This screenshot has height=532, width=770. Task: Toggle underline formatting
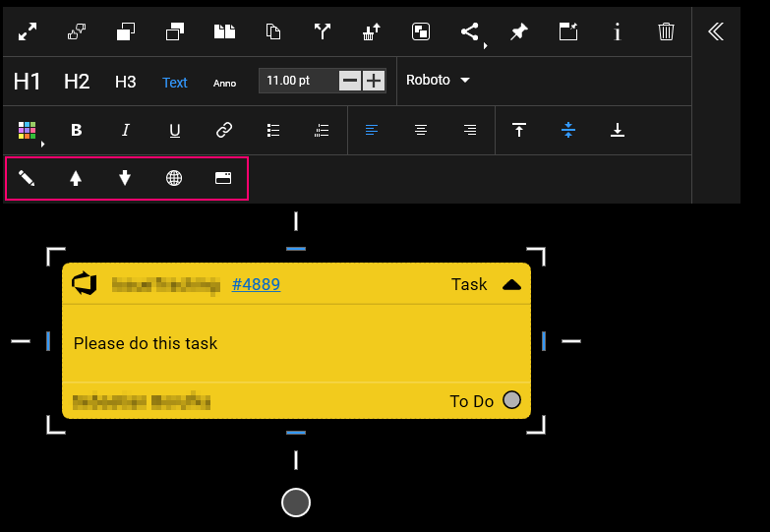click(175, 130)
